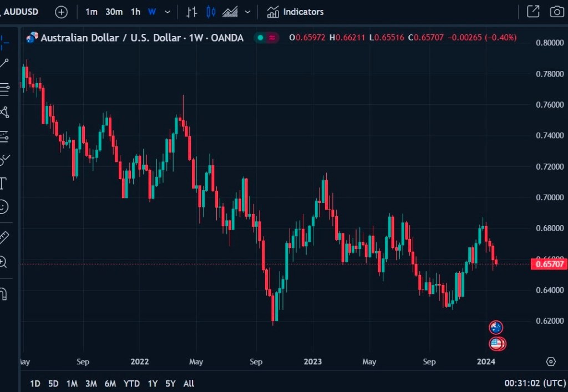
Task: Select the text annotation tool
Action: tap(3, 183)
